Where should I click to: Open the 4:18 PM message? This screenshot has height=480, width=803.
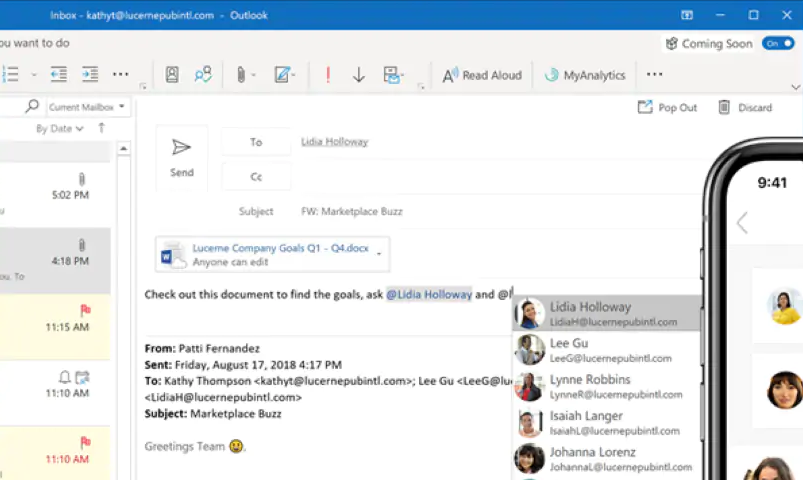pos(55,261)
